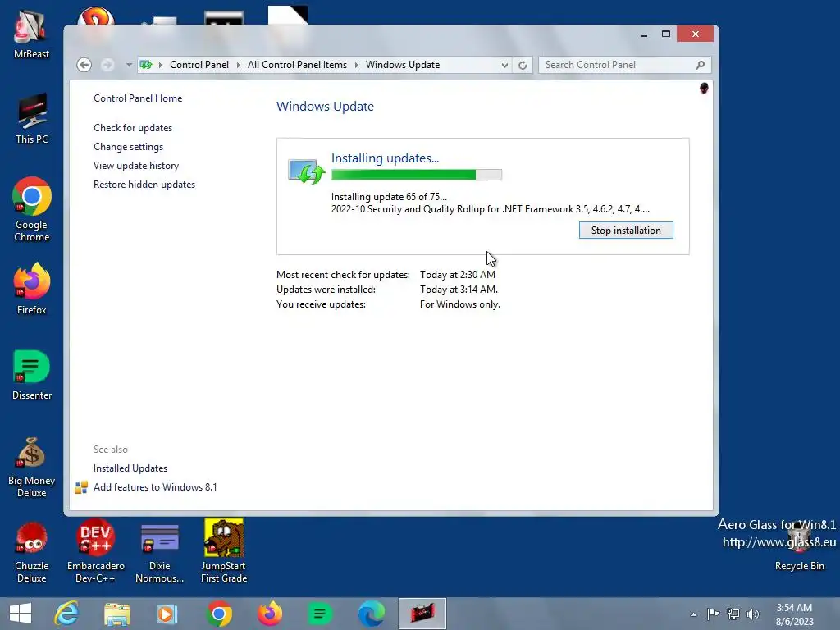840x630 pixels.
Task: Open Windows Media Player from taskbar
Action: click(167, 614)
